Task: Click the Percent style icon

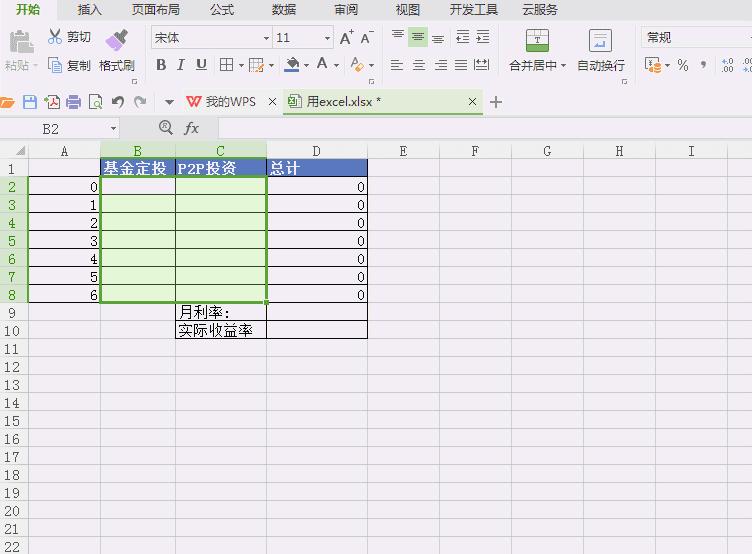Action: click(x=683, y=65)
